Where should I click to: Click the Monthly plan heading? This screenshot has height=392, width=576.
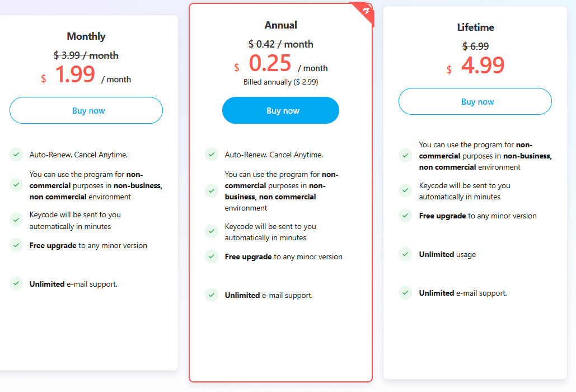pos(86,36)
